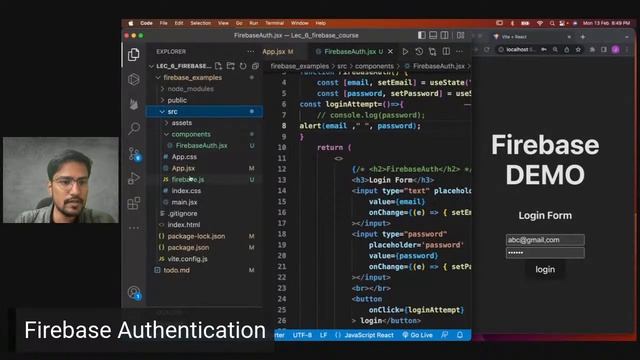Show additional views via activity bar ellipsis

click(134, 228)
